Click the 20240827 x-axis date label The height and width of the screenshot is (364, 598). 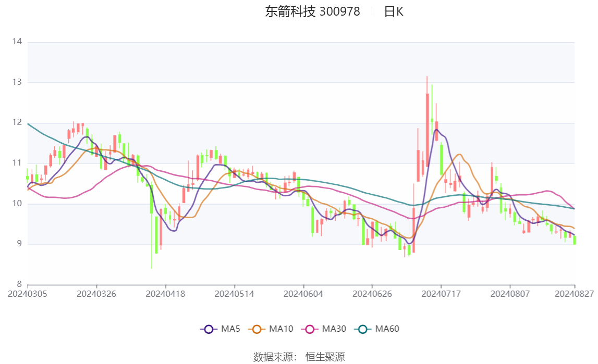click(575, 294)
